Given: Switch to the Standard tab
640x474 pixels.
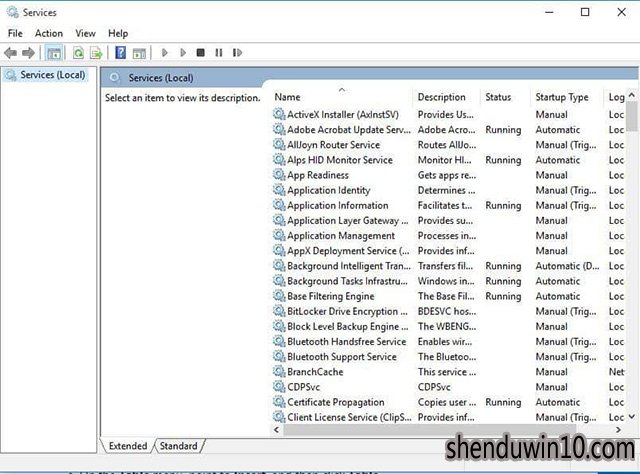Looking at the screenshot, I should [x=178, y=446].
